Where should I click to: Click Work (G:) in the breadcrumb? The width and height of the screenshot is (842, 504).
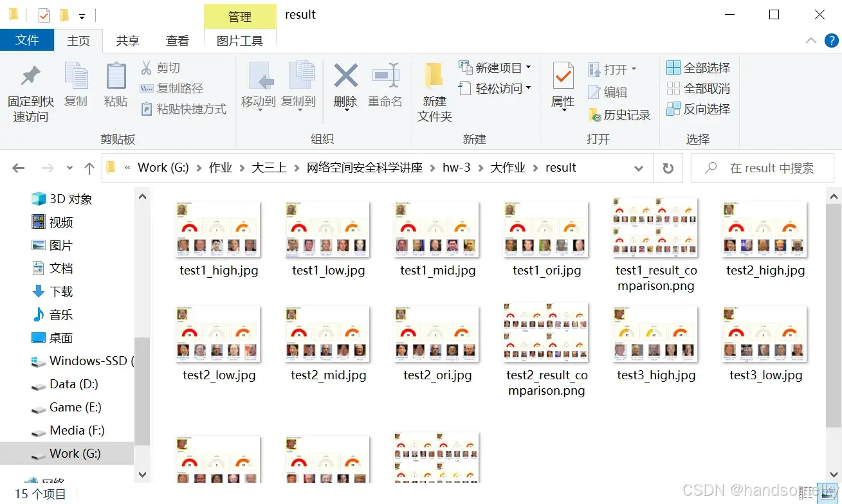point(163,168)
